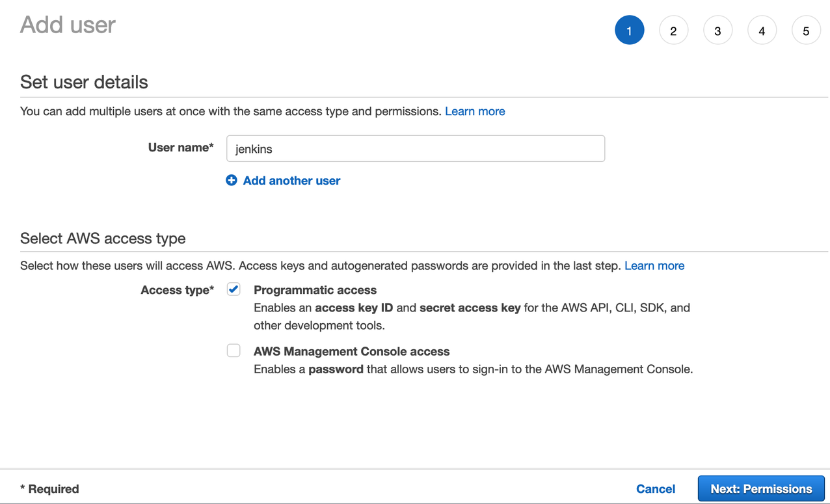830x504 pixels.
Task: Click the plus icon beside Add another user
Action: tap(232, 180)
